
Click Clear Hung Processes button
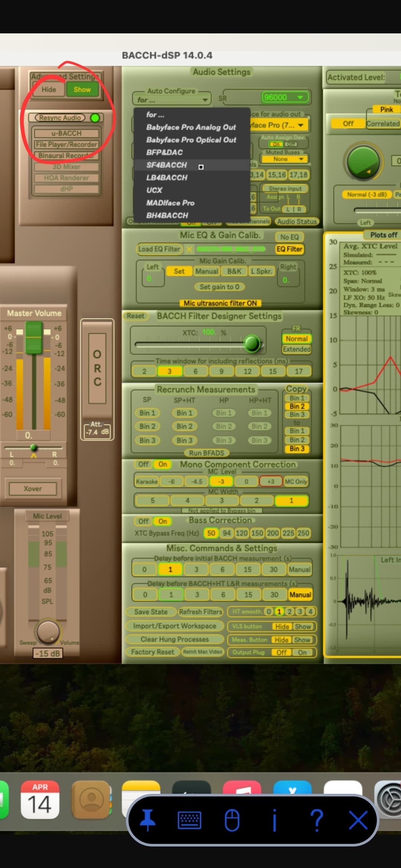[x=175, y=639]
